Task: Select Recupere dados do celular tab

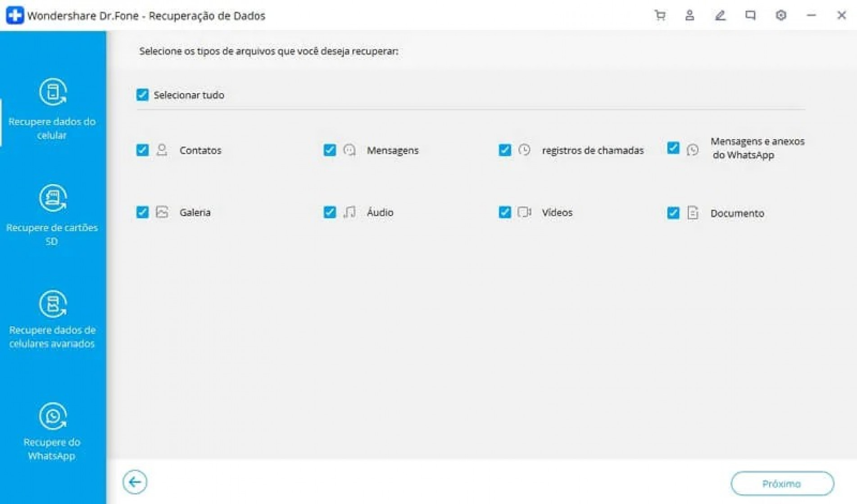Action: [x=52, y=110]
